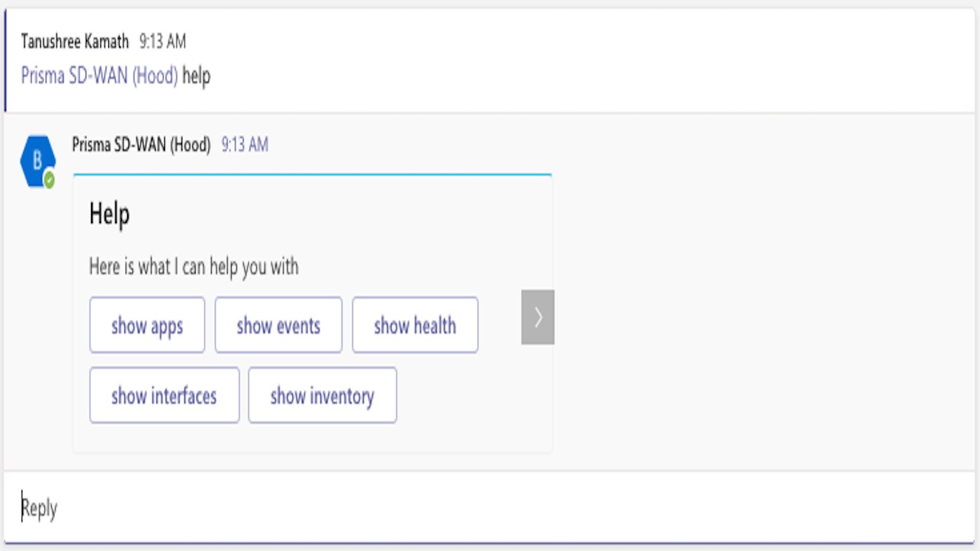Click the Prisma SD-WAN bot hexagon avatar

tap(37, 161)
